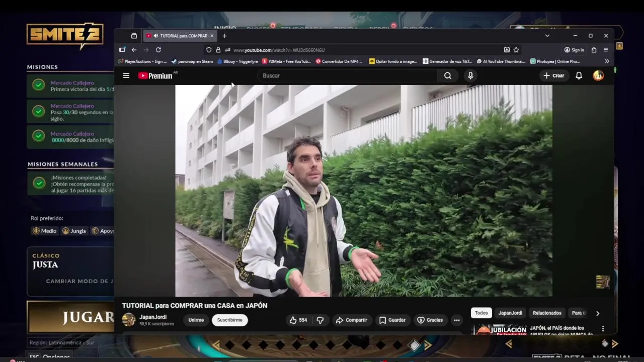Click the Suscribirme button

(x=230, y=320)
